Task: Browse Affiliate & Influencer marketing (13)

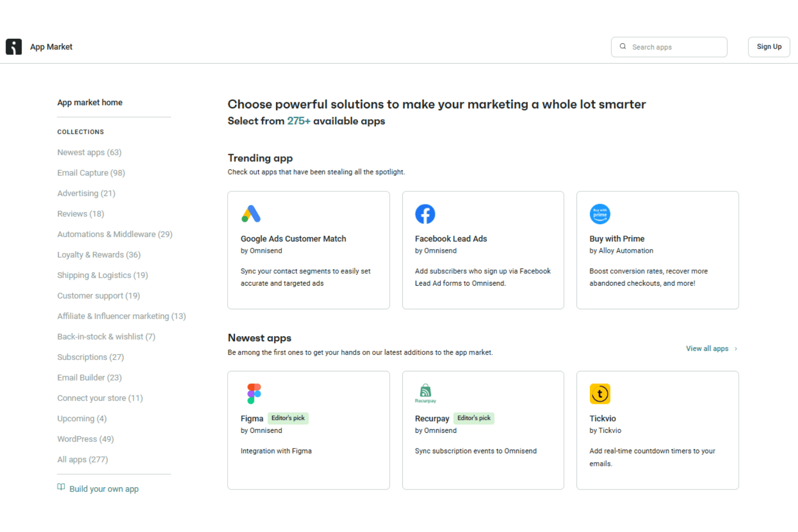Action: pyautogui.click(x=122, y=316)
